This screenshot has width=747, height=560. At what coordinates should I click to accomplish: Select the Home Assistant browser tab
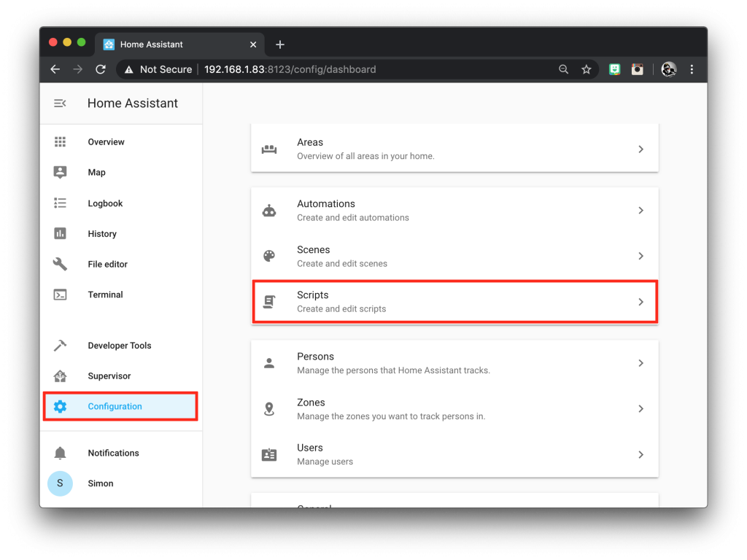179,44
